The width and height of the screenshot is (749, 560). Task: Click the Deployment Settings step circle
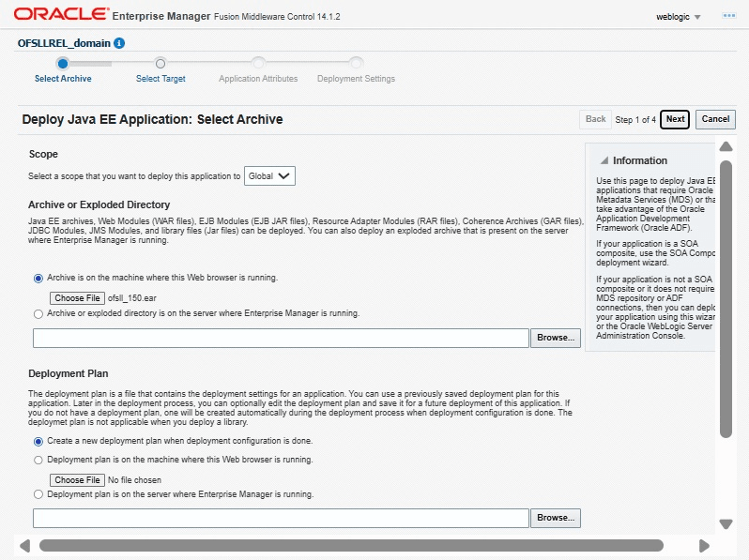tap(356, 63)
